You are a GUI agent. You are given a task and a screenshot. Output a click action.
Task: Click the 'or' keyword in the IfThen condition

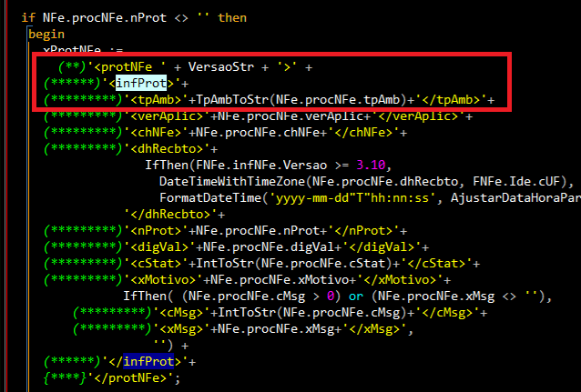356,296
